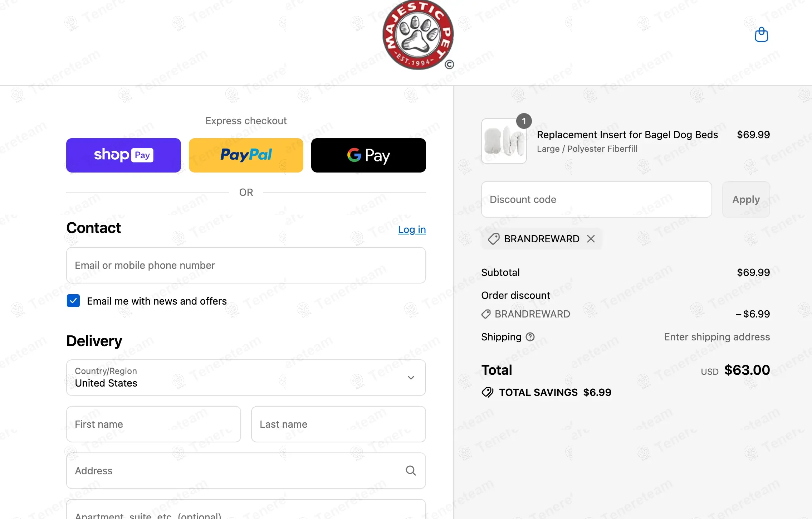Click the address search magnifier icon
Screen dimensions: 812x519
click(x=411, y=470)
